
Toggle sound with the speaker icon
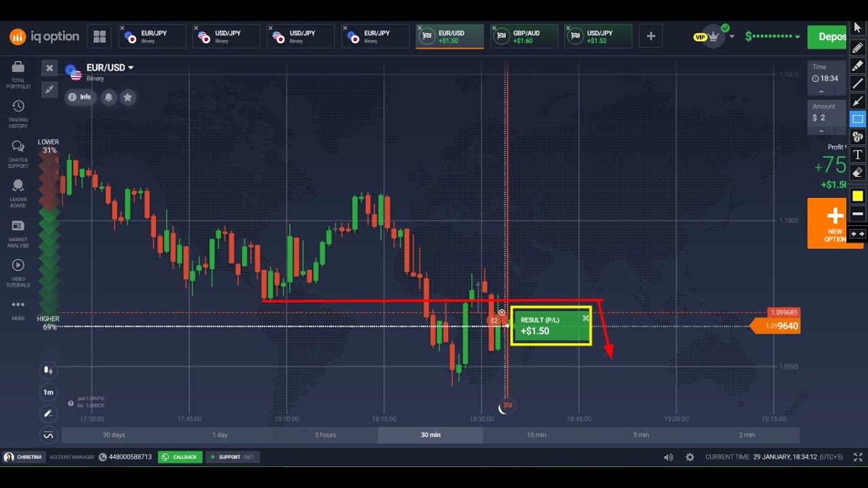669,457
